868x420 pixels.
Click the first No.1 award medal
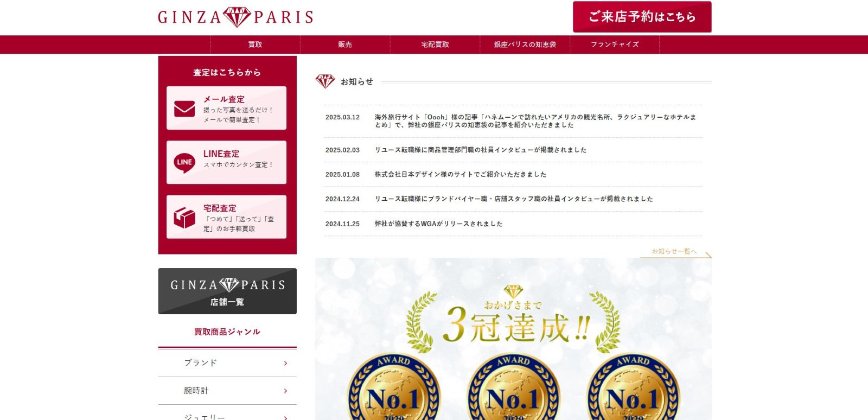point(394,387)
